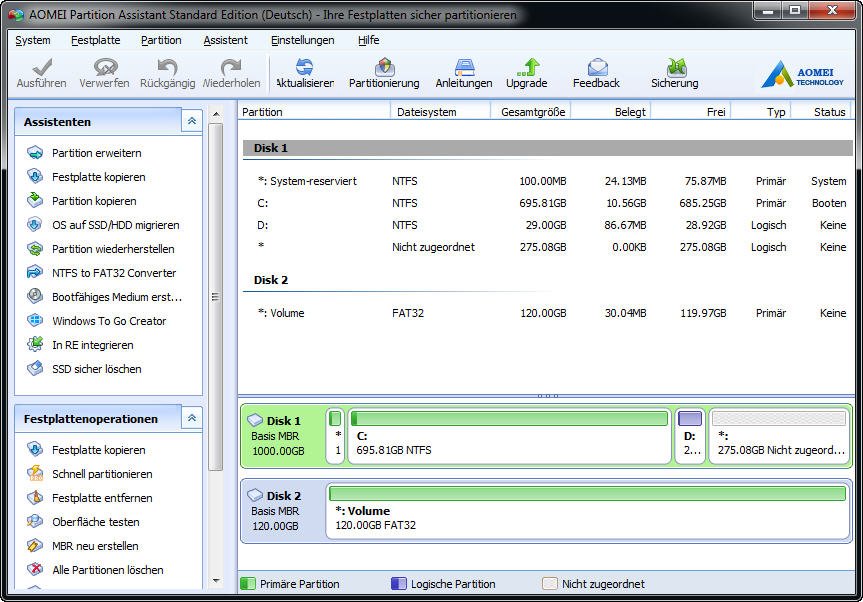Click the Upgrade toolbar icon
The width and height of the screenshot is (863, 602).
[527, 67]
